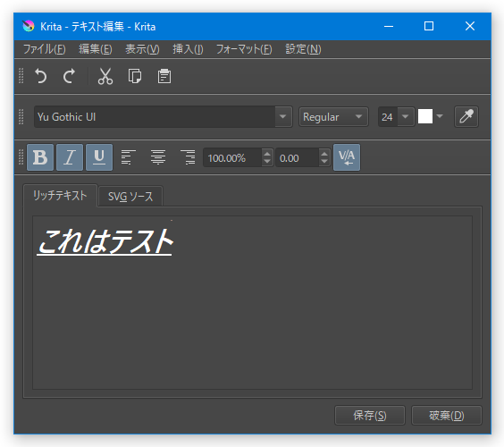Click the font size field showing 24
The image size is (504, 447).
pyautogui.click(x=388, y=117)
